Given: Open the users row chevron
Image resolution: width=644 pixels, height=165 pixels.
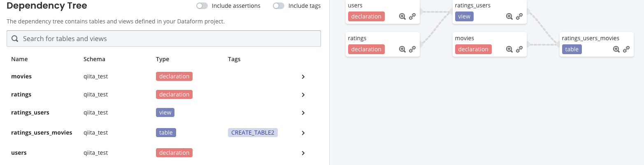Looking at the screenshot, I should (303, 153).
